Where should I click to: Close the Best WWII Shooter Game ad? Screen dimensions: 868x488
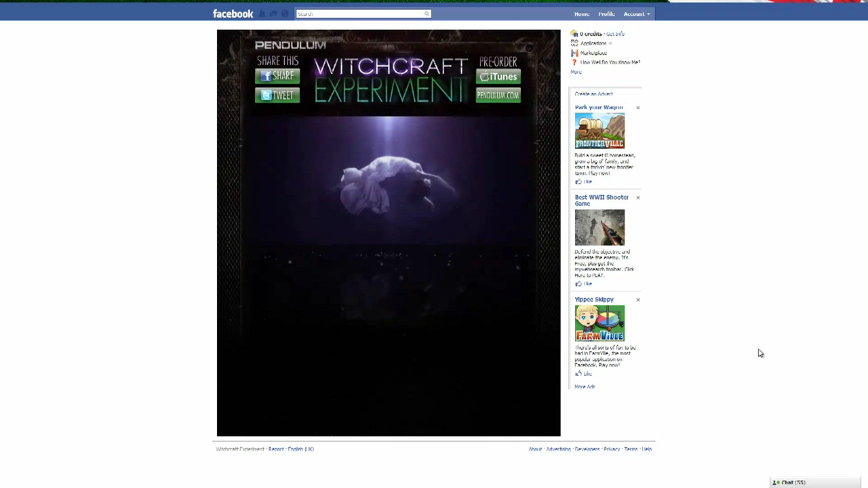tap(638, 198)
